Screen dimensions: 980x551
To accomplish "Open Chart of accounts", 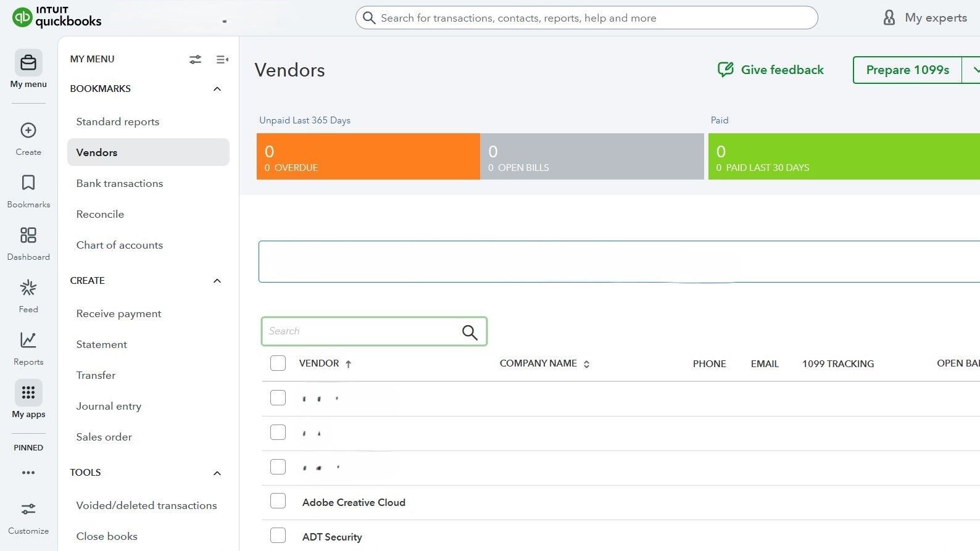I will tap(120, 245).
